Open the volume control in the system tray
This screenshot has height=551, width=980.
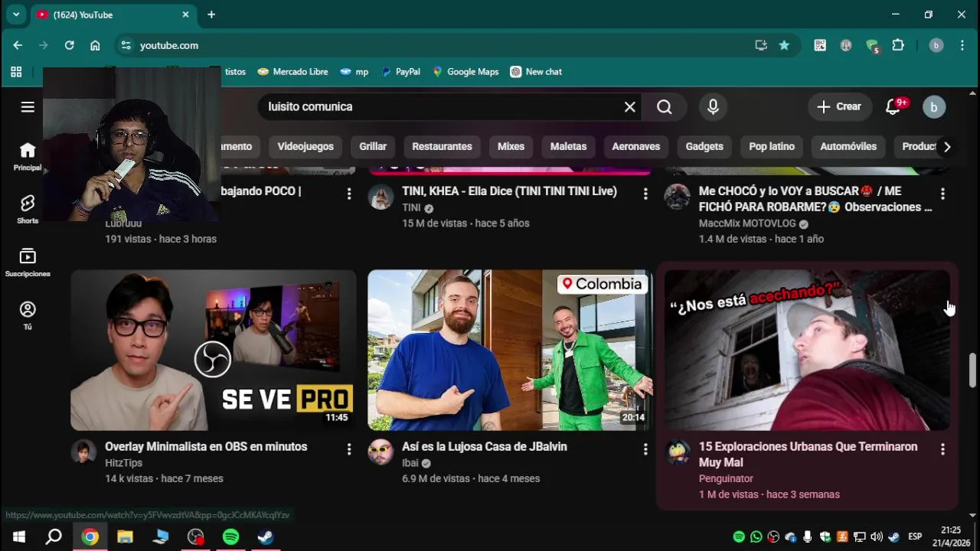pos(876,537)
